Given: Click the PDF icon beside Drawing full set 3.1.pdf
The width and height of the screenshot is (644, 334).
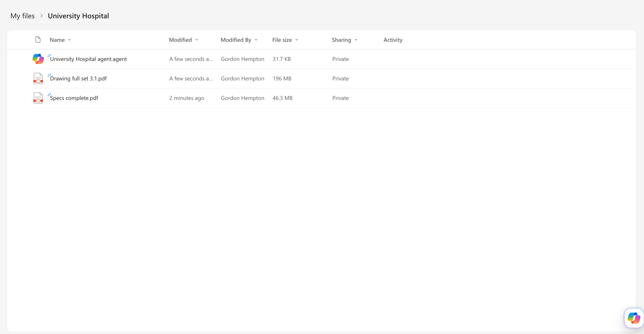Looking at the screenshot, I should pyautogui.click(x=38, y=78).
